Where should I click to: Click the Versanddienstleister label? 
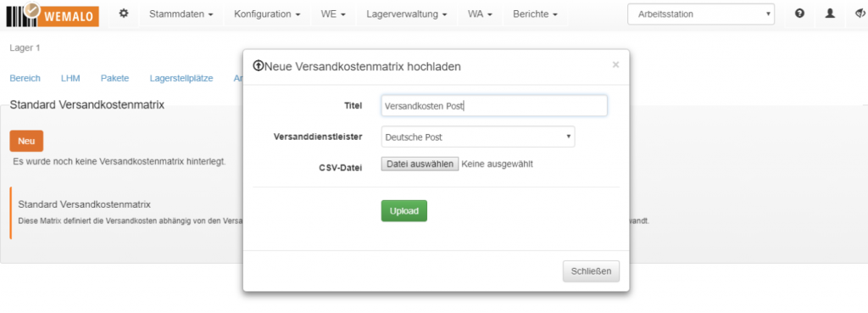(318, 137)
